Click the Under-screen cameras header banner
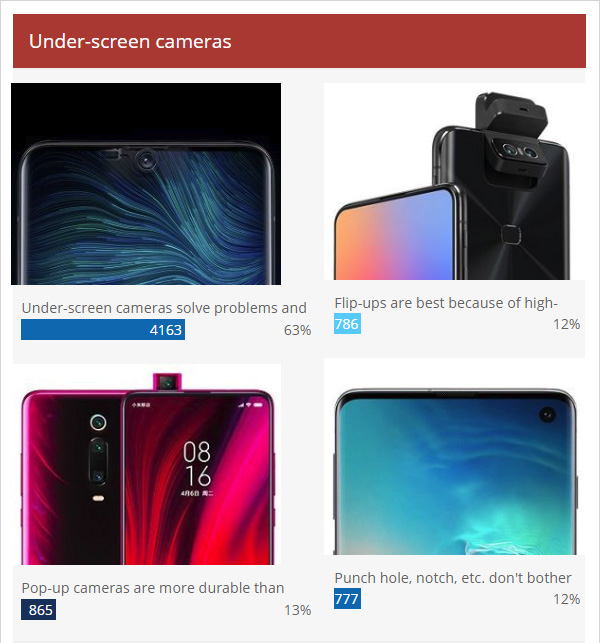 (x=299, y=41)
